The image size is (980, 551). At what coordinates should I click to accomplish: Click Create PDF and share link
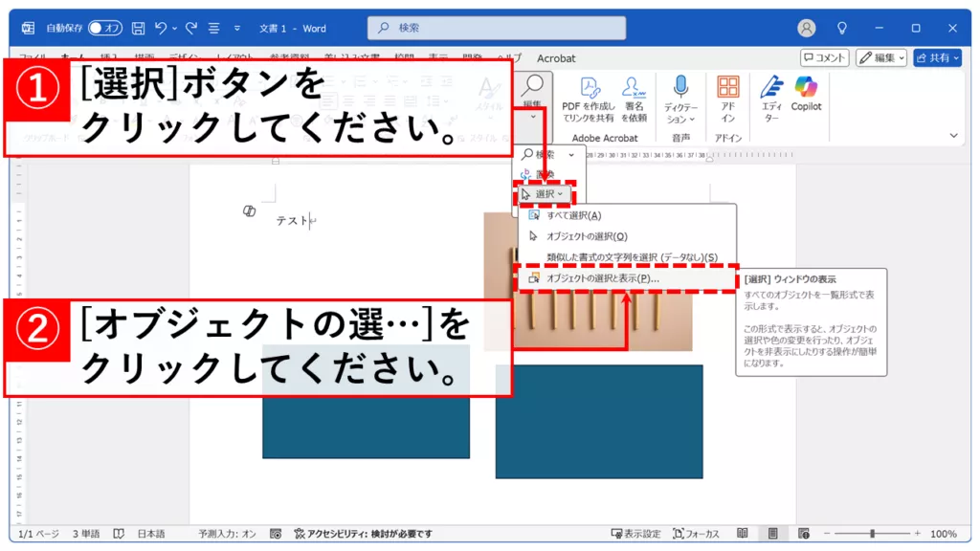tap(588, 99)
